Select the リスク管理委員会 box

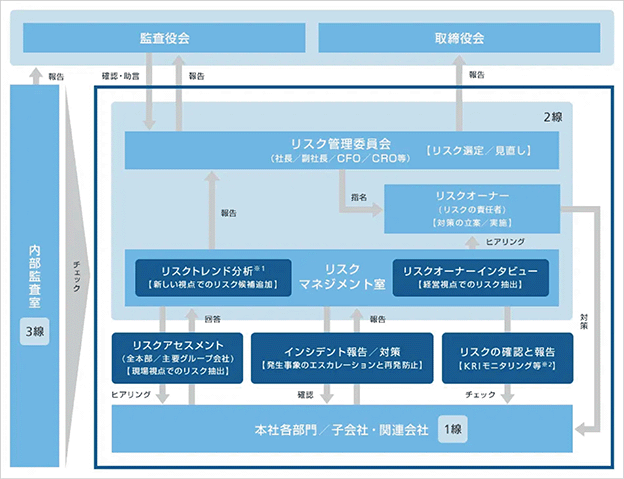342,150
